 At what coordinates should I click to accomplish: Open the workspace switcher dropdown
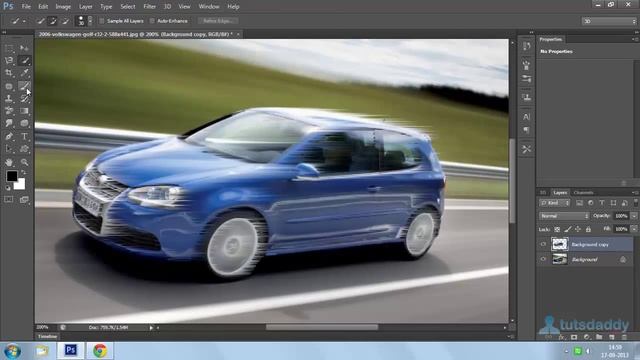click(609, 21)
